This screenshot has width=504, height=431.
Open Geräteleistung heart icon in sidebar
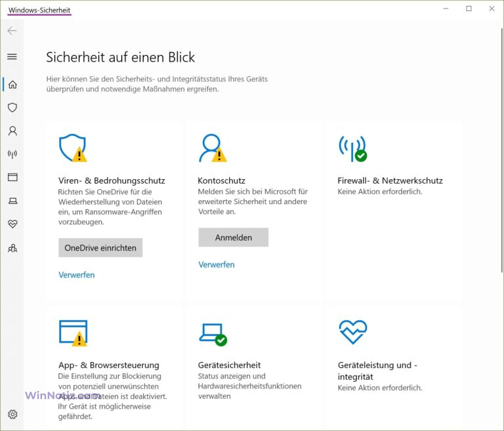tap(12, 224)
